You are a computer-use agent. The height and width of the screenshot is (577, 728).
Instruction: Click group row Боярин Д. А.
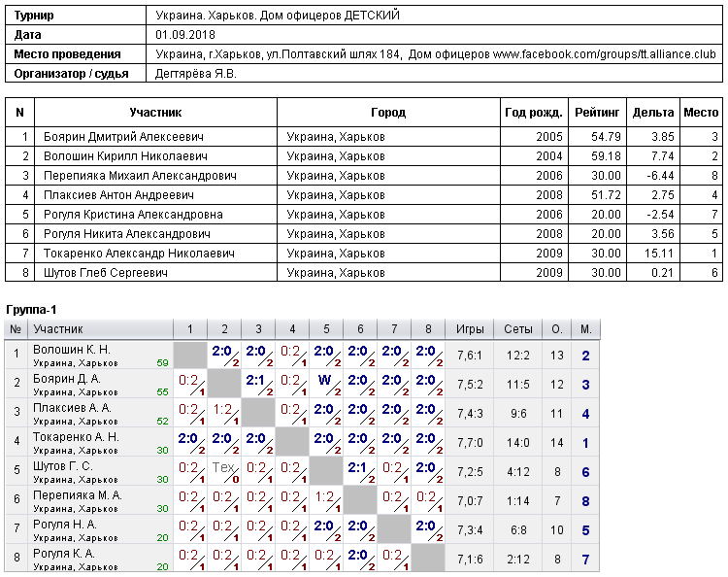point(302,385)
